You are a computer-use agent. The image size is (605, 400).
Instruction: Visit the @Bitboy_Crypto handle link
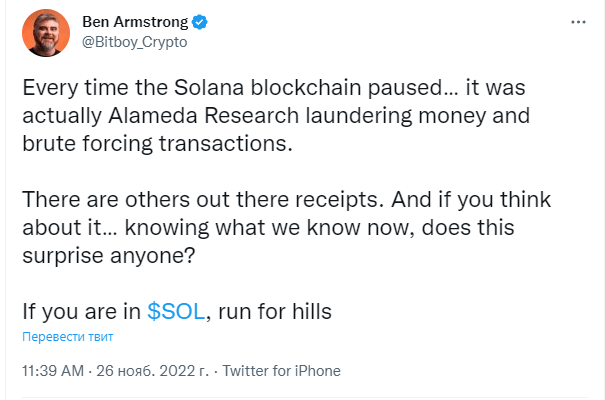135,42
